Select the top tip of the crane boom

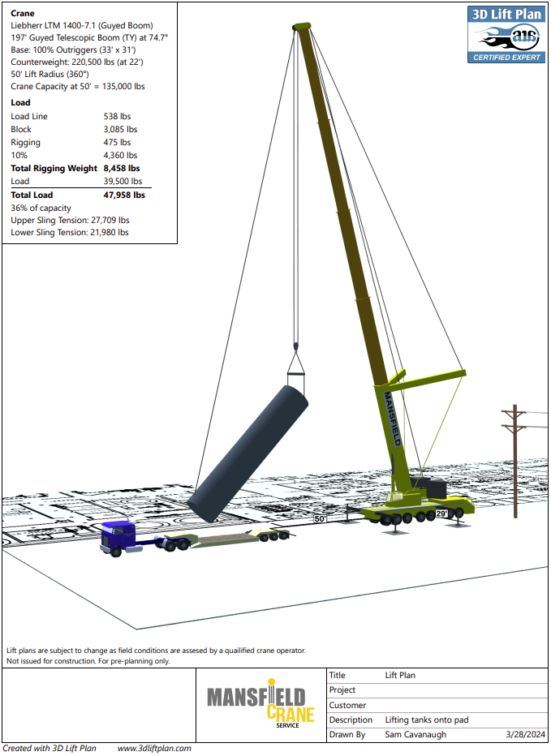(300, 28)
